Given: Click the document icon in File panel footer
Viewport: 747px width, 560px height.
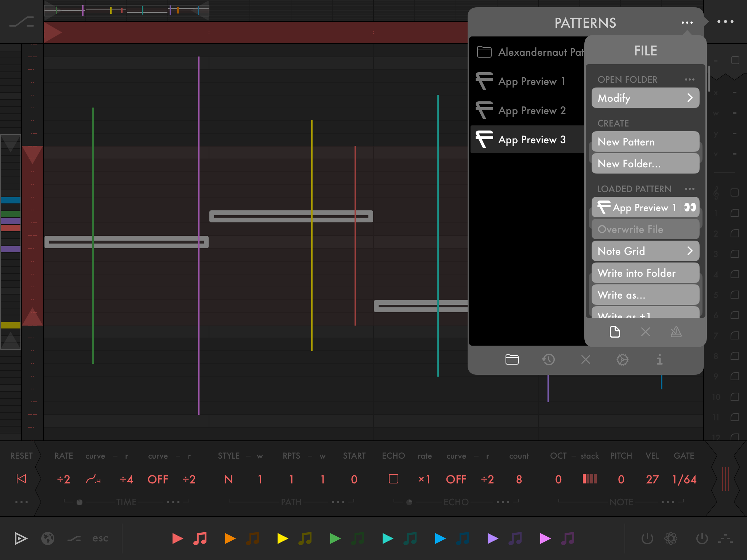Looking at the screenshot, I should click(615, 332).
